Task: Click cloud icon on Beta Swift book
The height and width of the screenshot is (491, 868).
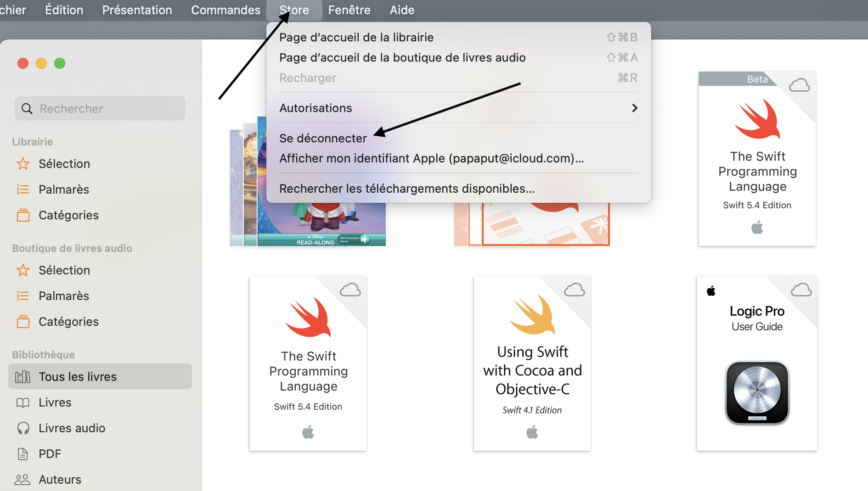Action: click(799, 85)
